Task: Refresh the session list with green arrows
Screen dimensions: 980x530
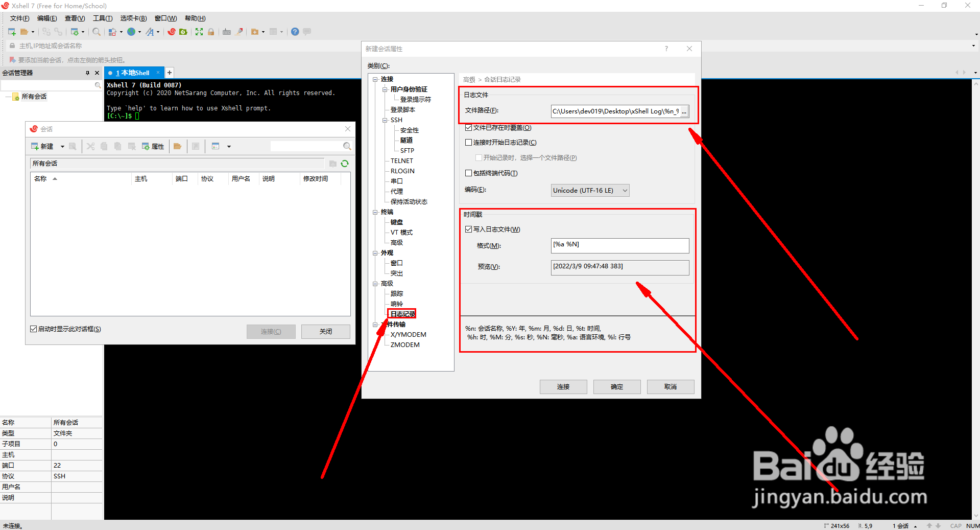Action: point(345,164)
